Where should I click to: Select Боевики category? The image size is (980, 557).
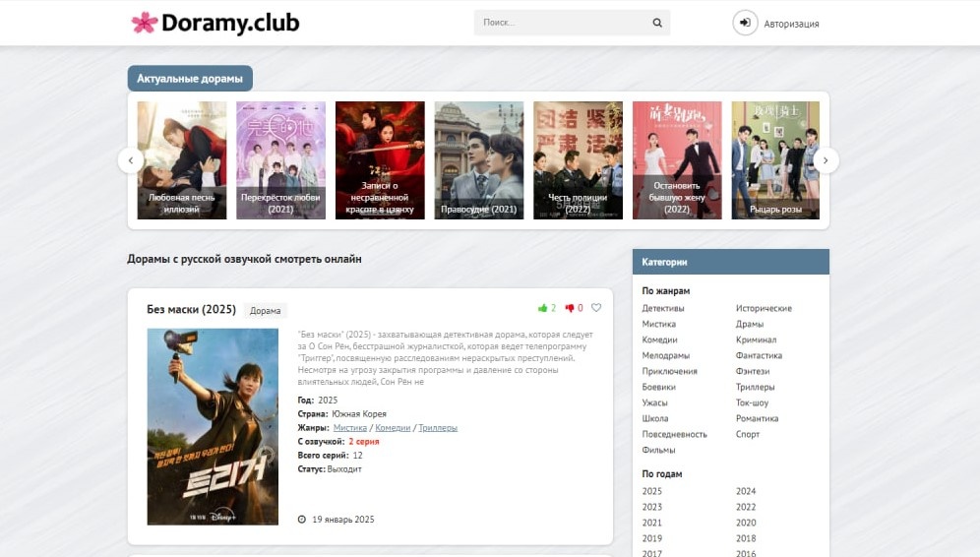(659, 387)
